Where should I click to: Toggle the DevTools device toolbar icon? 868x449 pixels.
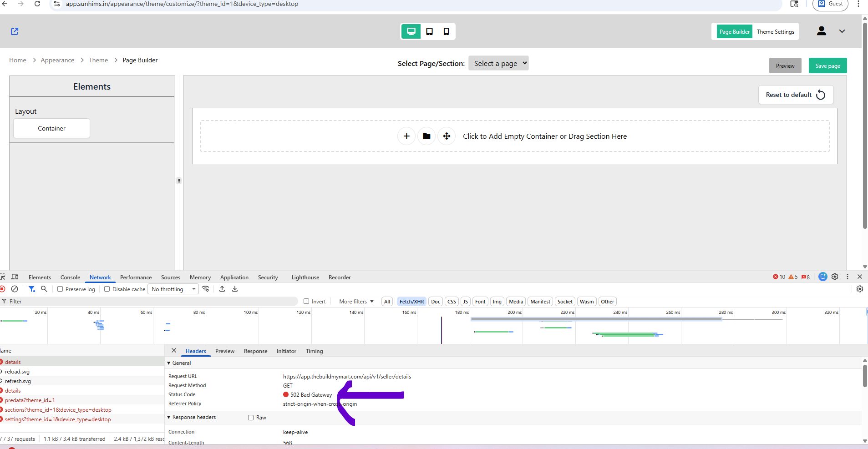click(15, 277)
